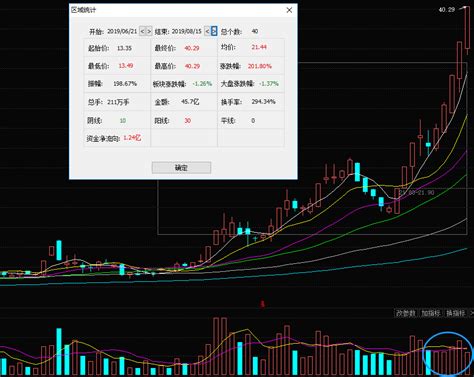Viewport: 474px width, 377px height.
Task: Click the 总个数 value 40
Action: tap(255, 31)
